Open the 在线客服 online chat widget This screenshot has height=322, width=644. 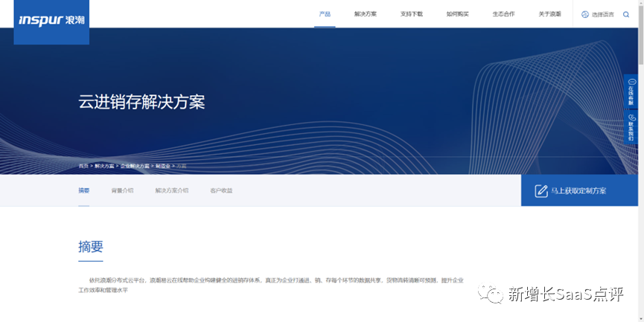(631, 91)
